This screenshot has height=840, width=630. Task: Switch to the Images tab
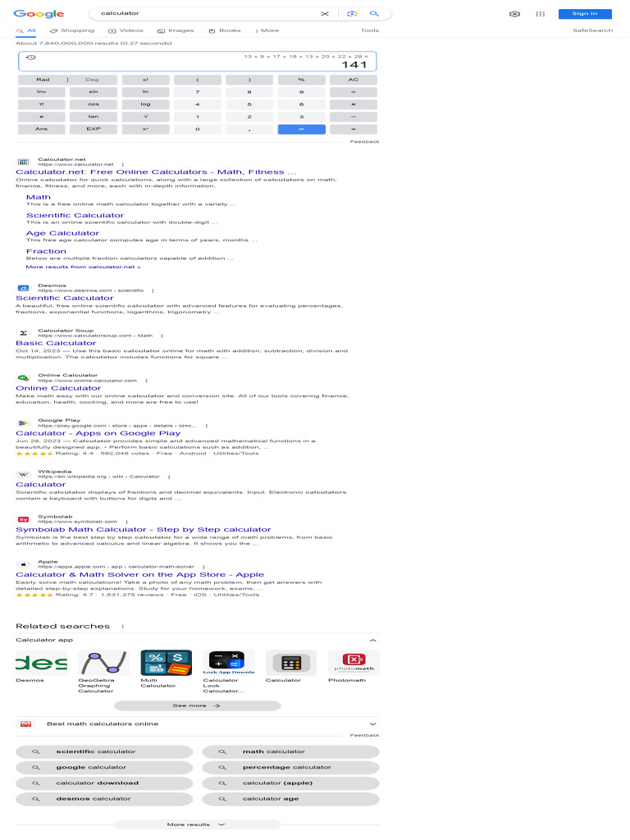(x=176, y=30)
